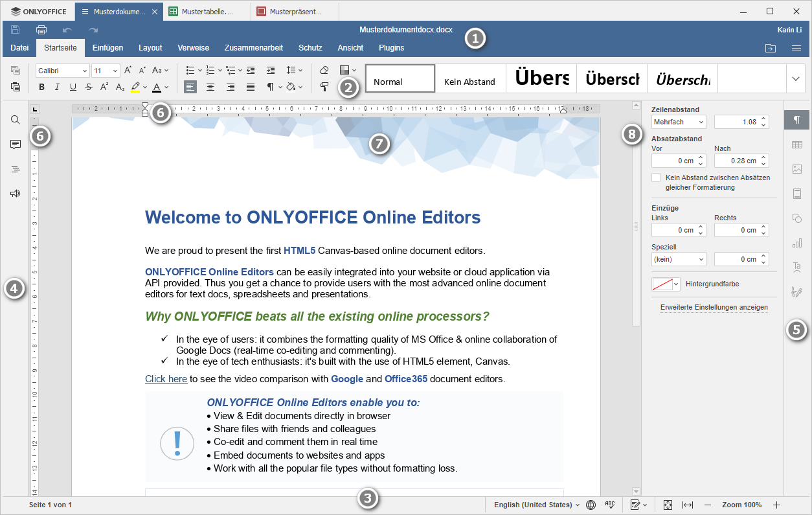Open spell checking icon in status bar
Screen dimensions: 812x515
[x=609, y=505]
